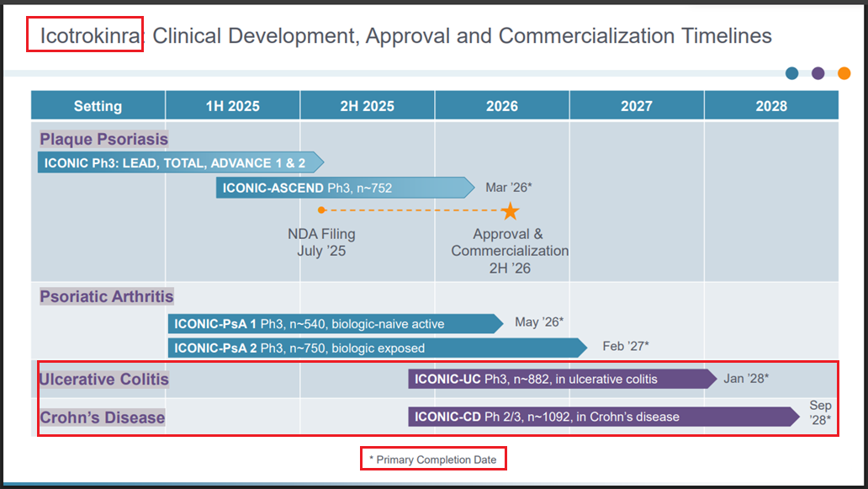Click the ICONIC-PsA 2 biologic exposed bar
Screen dimensions: 868x489
point(375,348)
